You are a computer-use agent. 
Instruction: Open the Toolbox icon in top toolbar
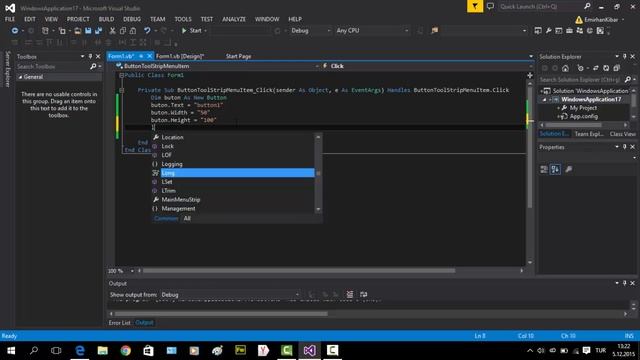coord(569,31)
